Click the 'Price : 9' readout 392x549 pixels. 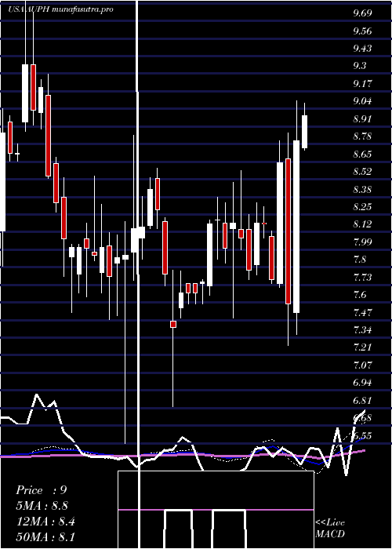(x=42, y=490)
